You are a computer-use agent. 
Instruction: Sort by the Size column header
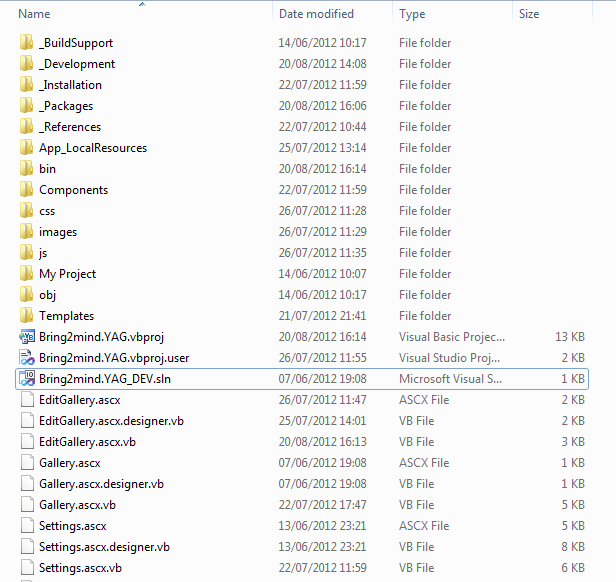(529, 14)
